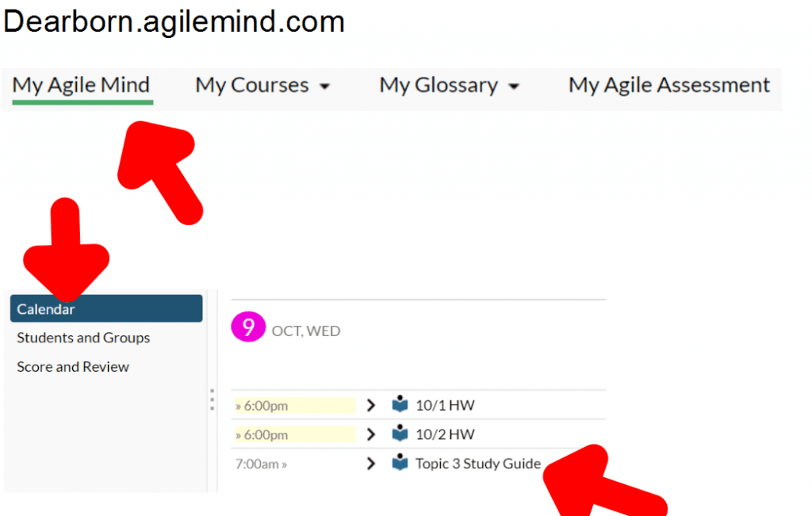Expand the chevron next to 10/2 HW
812x516 pixels.
point(371,434)
